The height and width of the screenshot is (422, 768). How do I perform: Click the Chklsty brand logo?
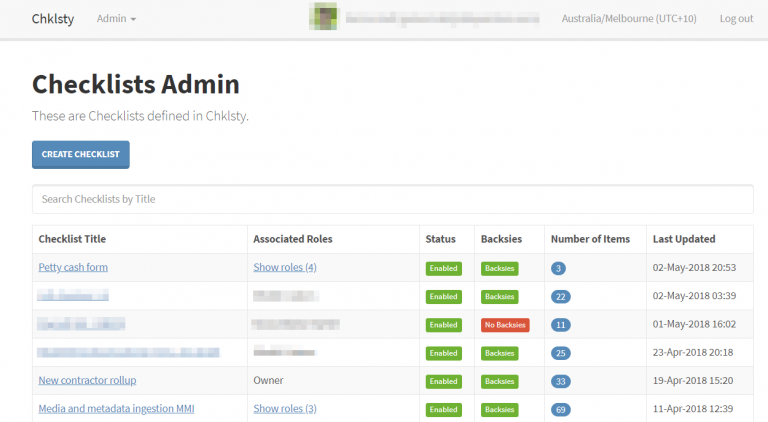(x=52, y=19)
